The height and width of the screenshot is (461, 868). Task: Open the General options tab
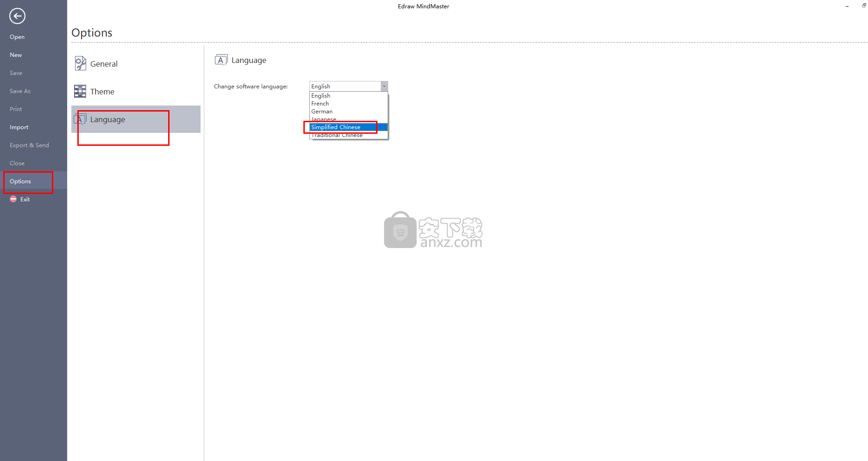[x=136, y=64]
